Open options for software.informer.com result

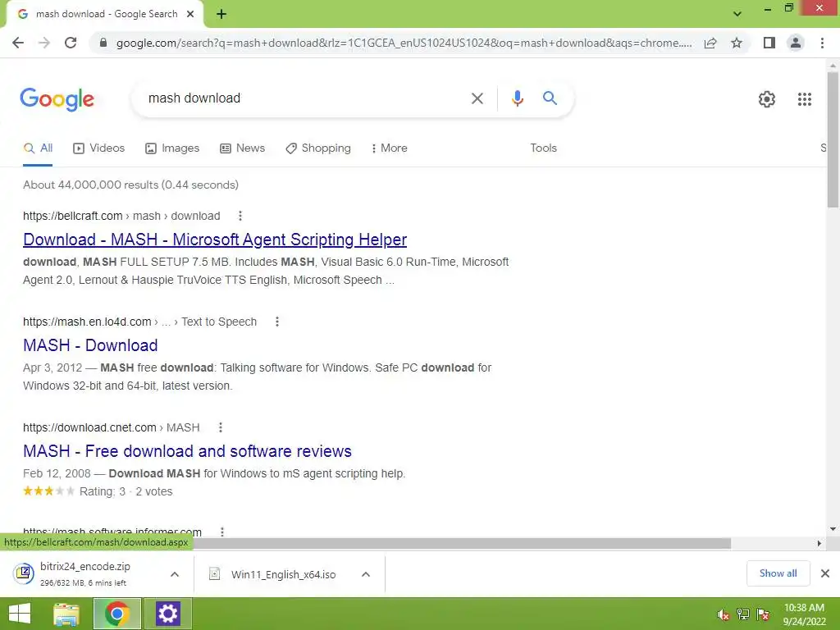pos(221,532)
